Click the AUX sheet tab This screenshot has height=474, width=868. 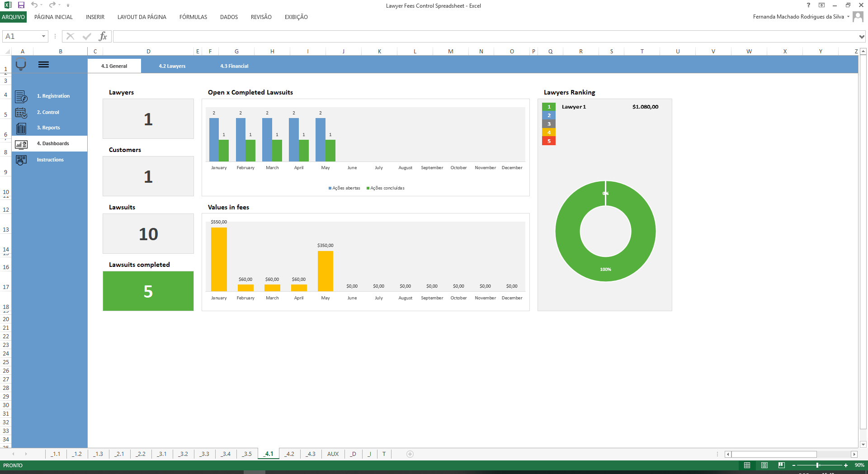(333, 454)
